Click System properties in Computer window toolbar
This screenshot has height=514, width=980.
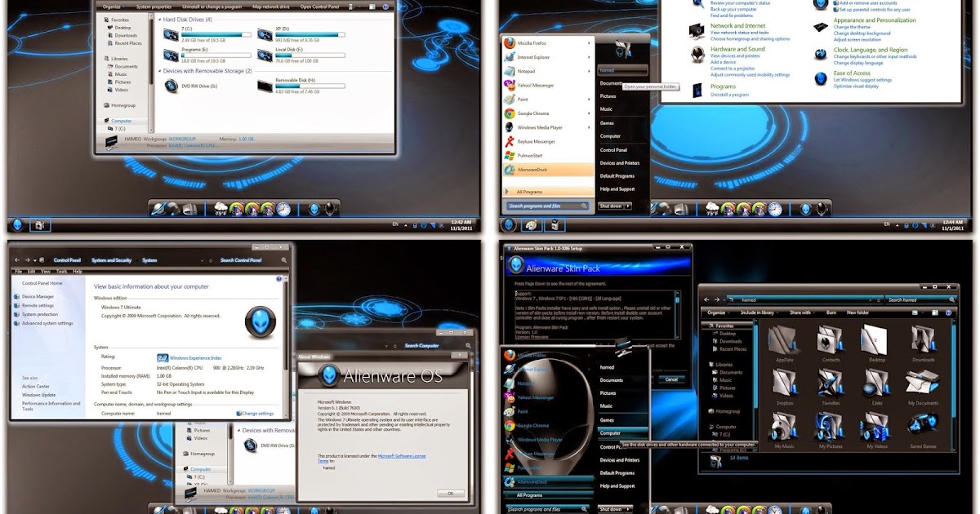pyautogui.click(x=154, y=7)
